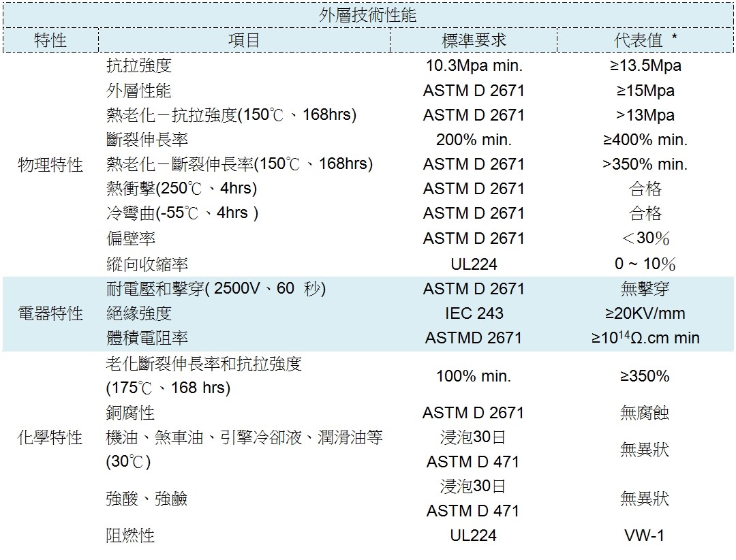Click the 代表值 column header
This screenshot has height=560, width=736.
click(645, 40)
